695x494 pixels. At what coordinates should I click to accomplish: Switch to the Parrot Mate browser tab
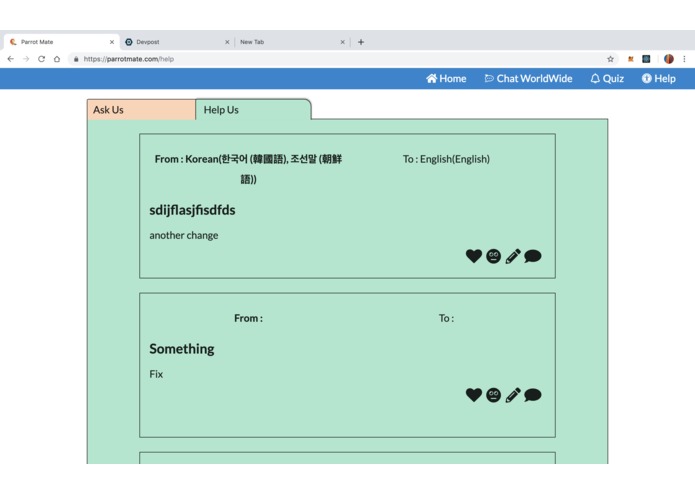point(60,42)
